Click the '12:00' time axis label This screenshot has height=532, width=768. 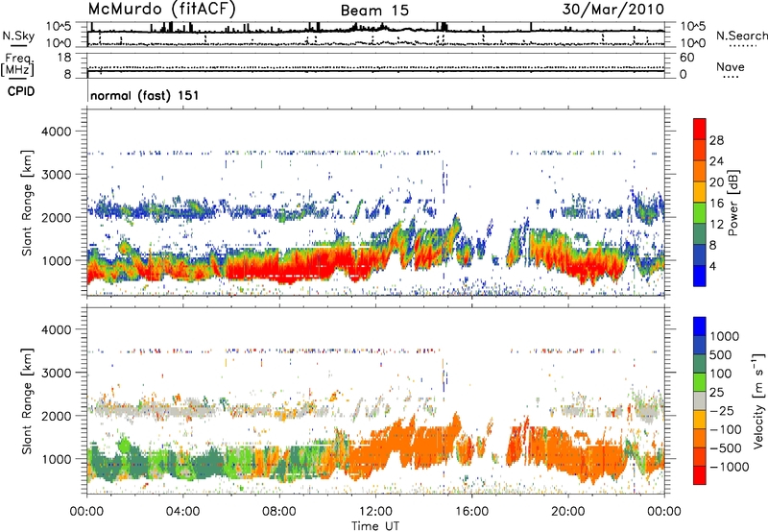(375, 512)
